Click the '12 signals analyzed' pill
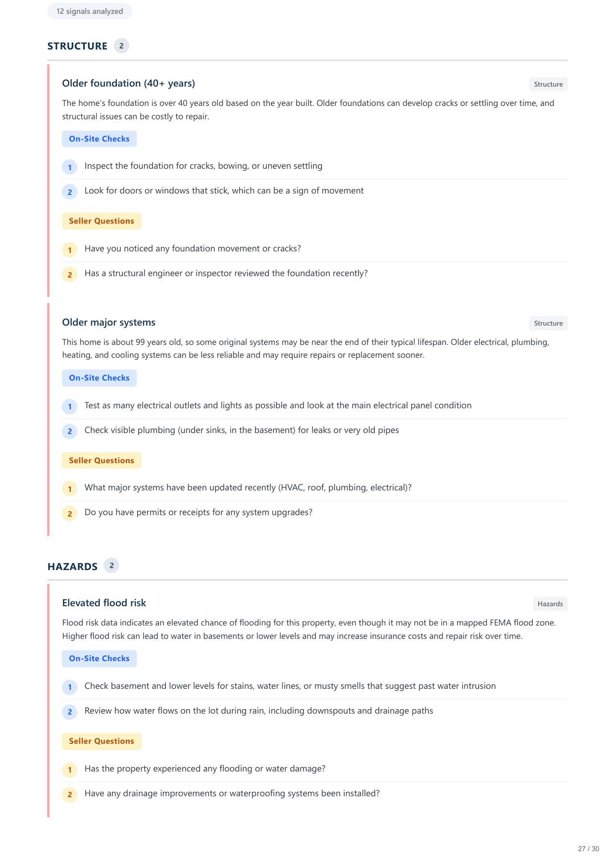 pos(90,11)
